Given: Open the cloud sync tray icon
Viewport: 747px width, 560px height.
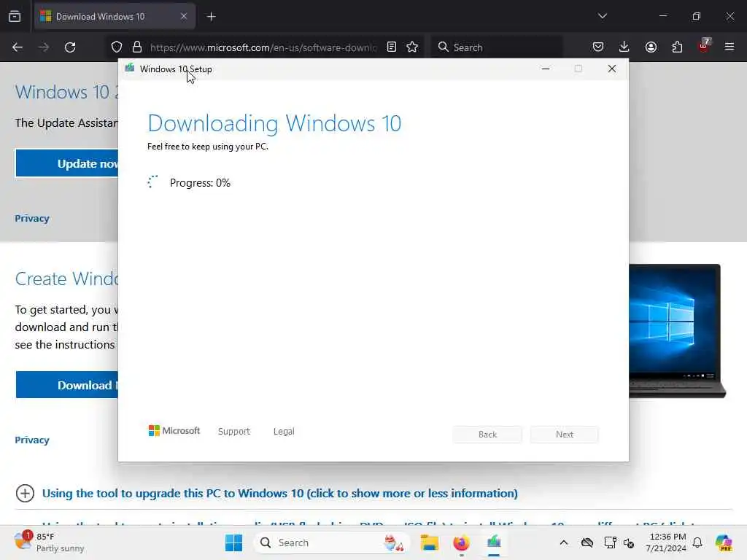Looking at the screenshot, I should coord(587,542).
